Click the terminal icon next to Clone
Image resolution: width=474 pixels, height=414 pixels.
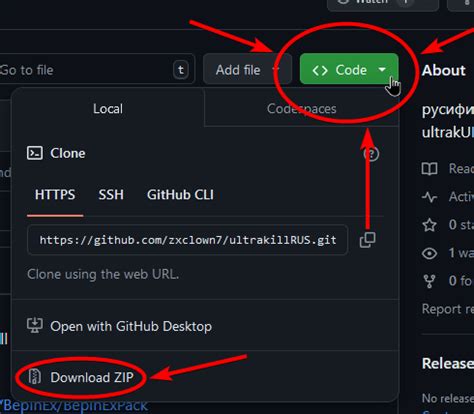[x=35, y=153]
